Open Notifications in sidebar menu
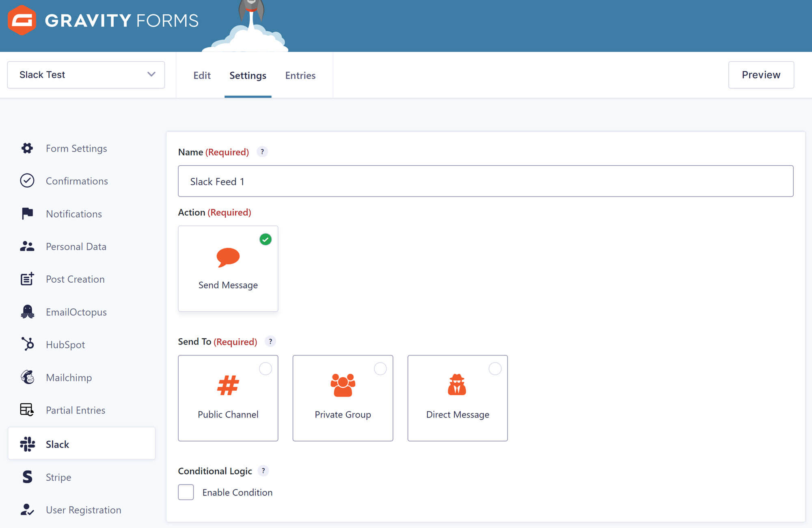812x528 pixels. [x=74, y=214]
